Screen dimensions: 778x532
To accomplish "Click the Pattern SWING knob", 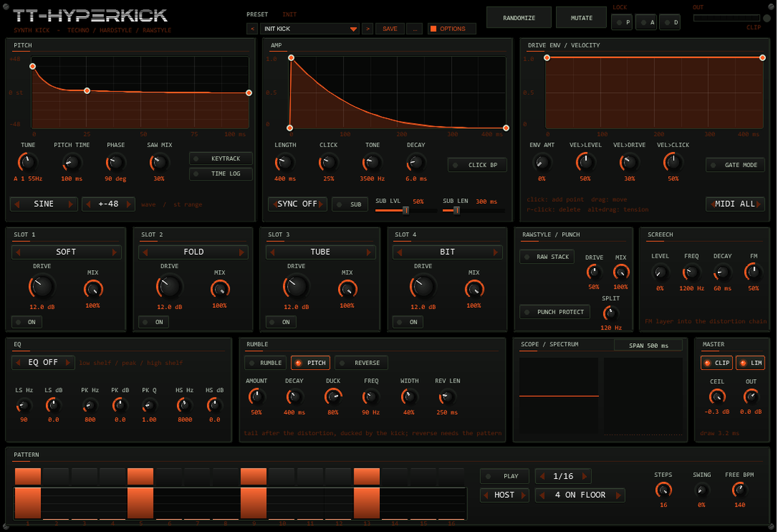I will tap(701, 491).
